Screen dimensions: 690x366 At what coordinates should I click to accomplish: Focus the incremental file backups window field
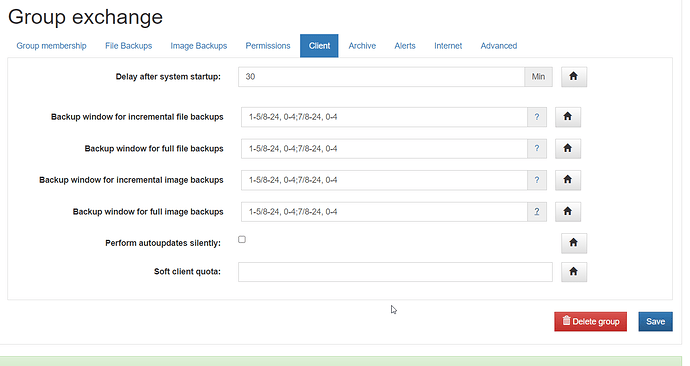point(384,117)
